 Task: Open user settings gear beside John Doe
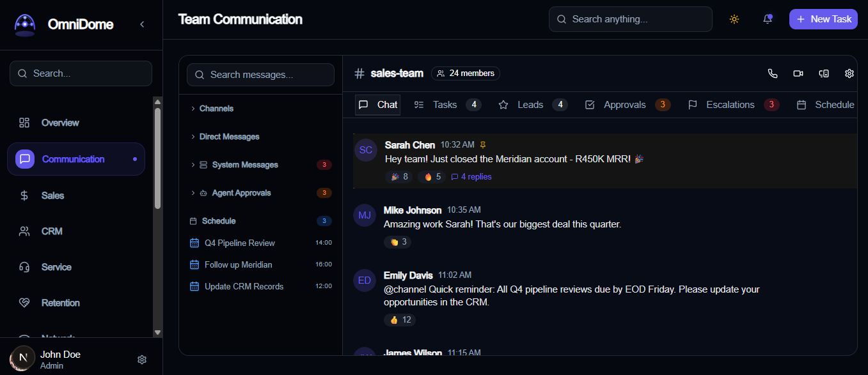(142, 360)
